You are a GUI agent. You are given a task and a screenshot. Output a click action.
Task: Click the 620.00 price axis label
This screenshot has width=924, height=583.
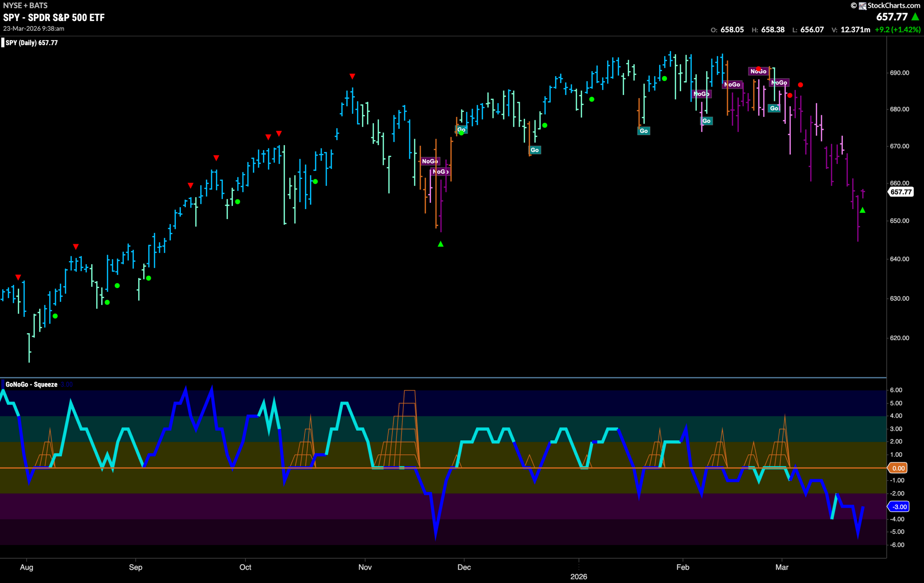(x=899, y=338)
